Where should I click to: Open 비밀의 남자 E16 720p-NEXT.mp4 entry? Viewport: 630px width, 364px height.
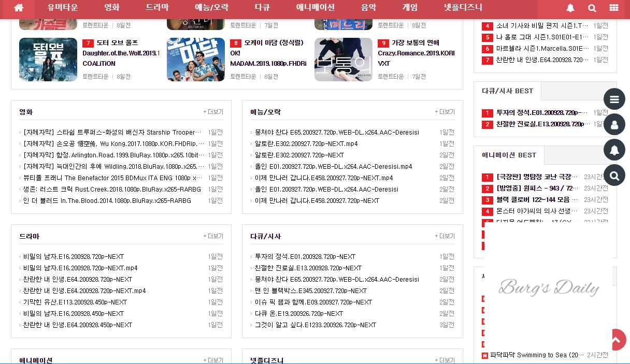coord(80,268)
